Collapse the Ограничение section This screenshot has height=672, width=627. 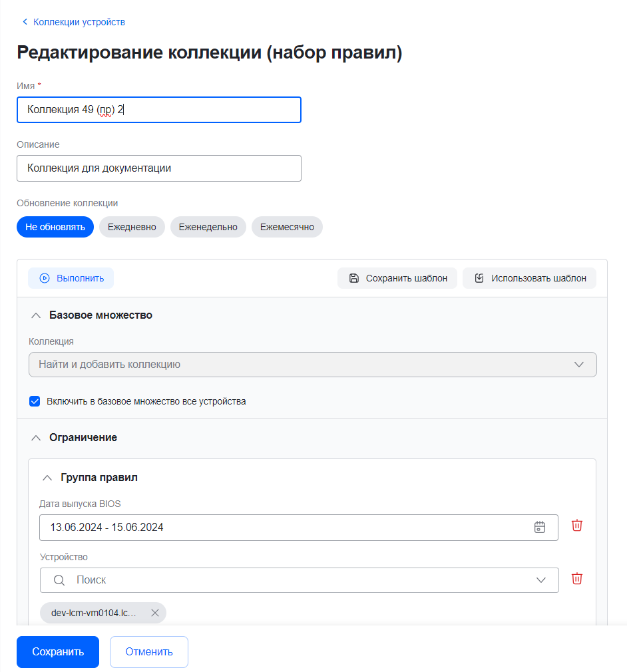click(36, 438)
